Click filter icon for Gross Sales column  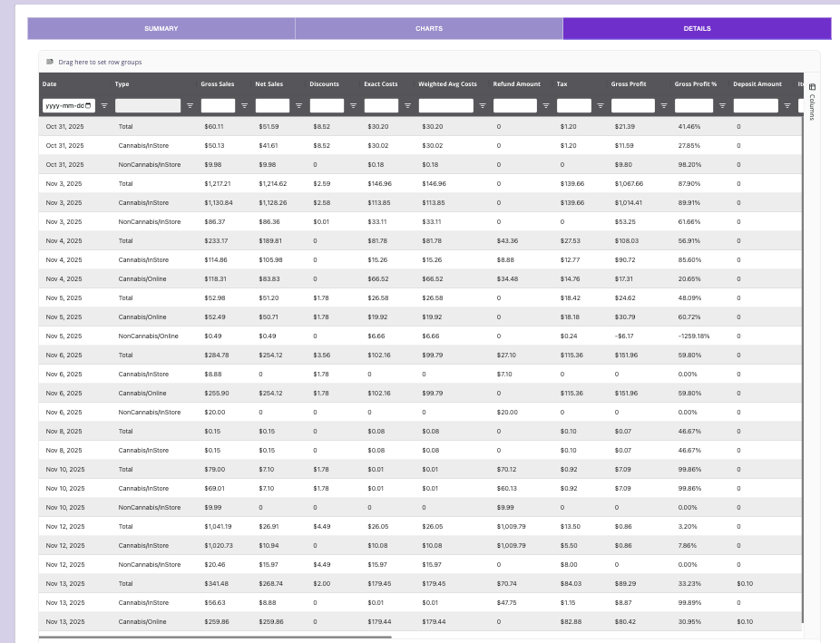(244, 105)
